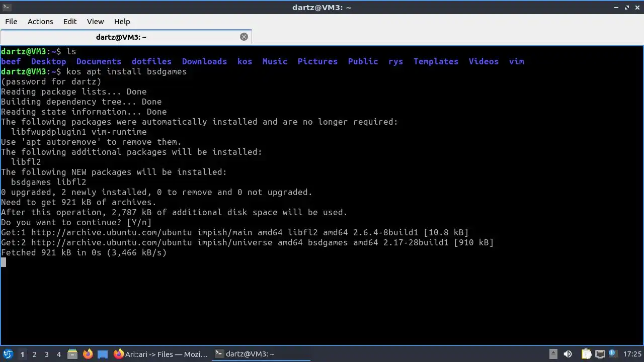Switch to workspace 4

click(58, 354)
